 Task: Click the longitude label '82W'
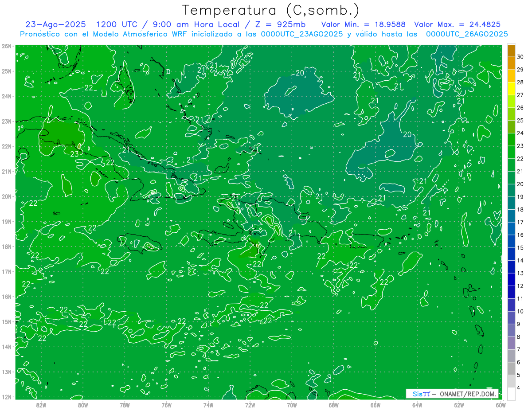[x=41, y=404]
